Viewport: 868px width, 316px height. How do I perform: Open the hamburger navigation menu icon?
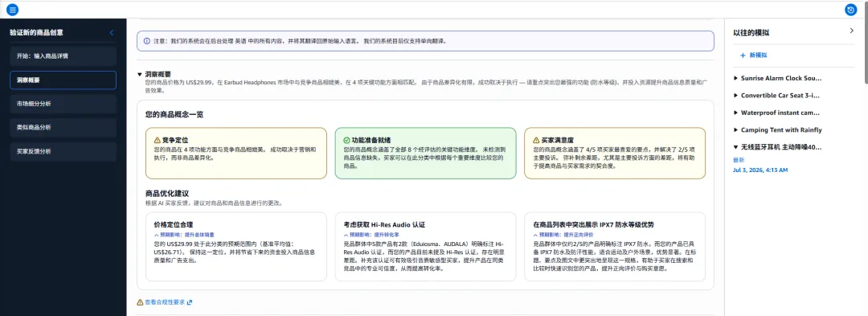12,10
